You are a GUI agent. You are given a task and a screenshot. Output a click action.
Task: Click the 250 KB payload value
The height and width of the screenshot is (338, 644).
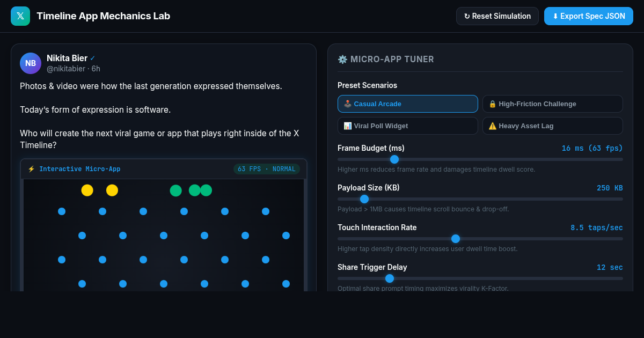pos(610,188)
